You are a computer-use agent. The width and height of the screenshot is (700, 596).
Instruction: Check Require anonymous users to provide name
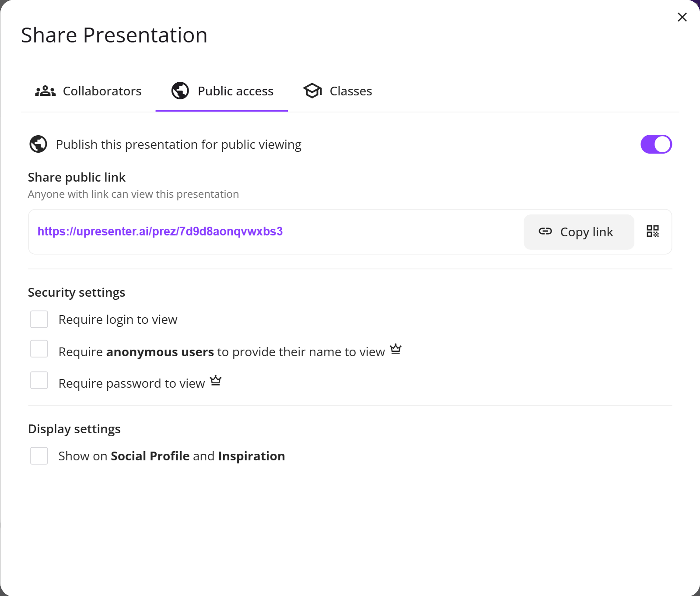[39, 349]
